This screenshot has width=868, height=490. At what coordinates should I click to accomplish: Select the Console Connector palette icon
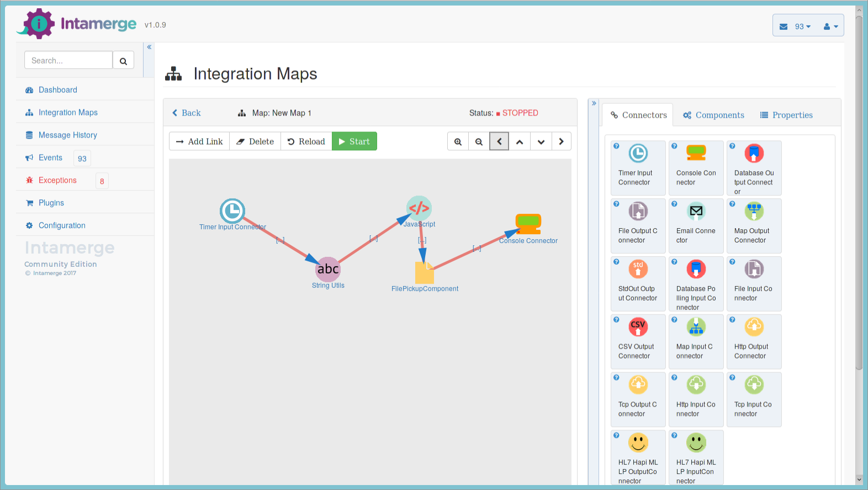coord(696,153)
